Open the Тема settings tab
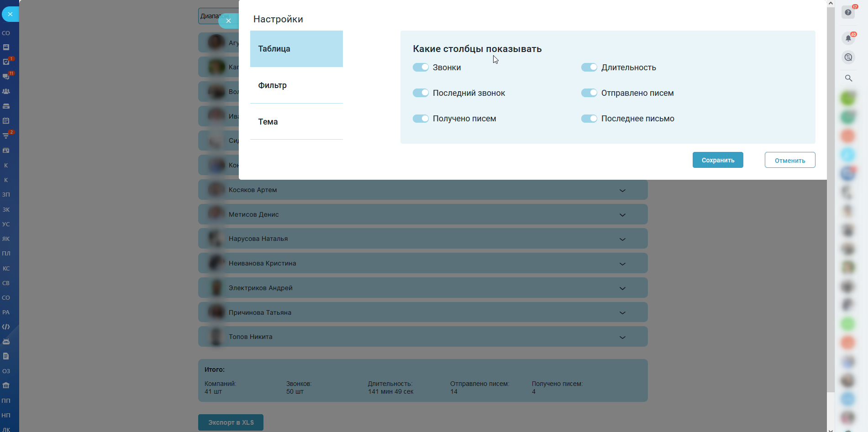The image size is (868, 432). [296, 122]
